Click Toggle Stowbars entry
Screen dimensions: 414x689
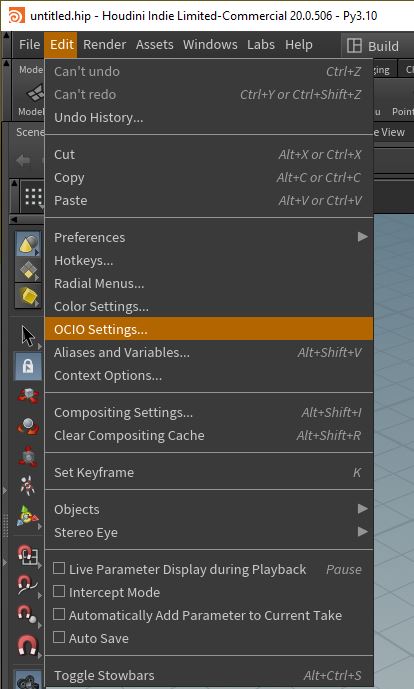[208, 675]
